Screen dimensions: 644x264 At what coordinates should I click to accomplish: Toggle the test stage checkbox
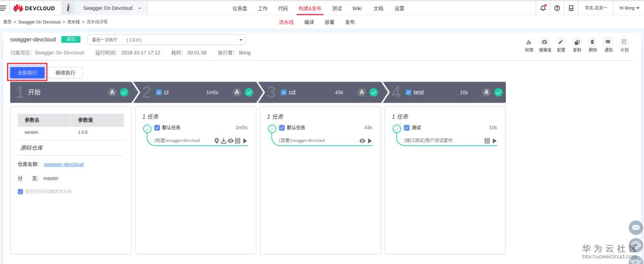(x=408, y=92)
